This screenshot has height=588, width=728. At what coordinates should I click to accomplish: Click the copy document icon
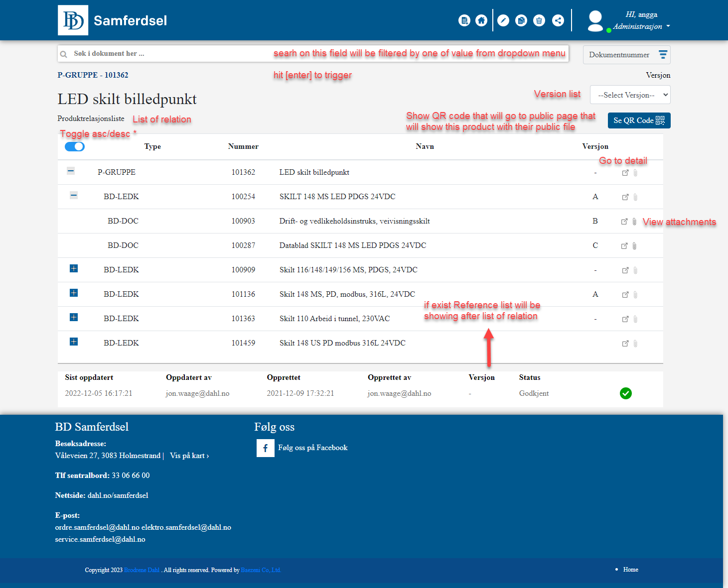[x=521, y=20]
